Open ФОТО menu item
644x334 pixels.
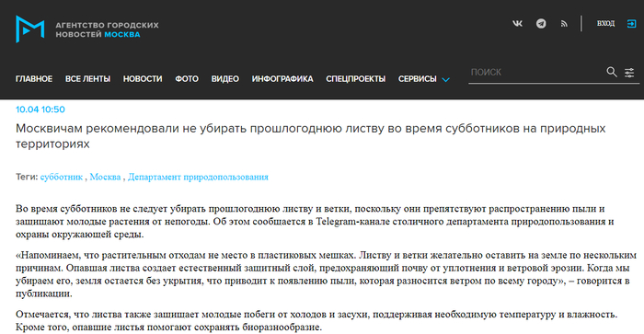coord(187,79)
